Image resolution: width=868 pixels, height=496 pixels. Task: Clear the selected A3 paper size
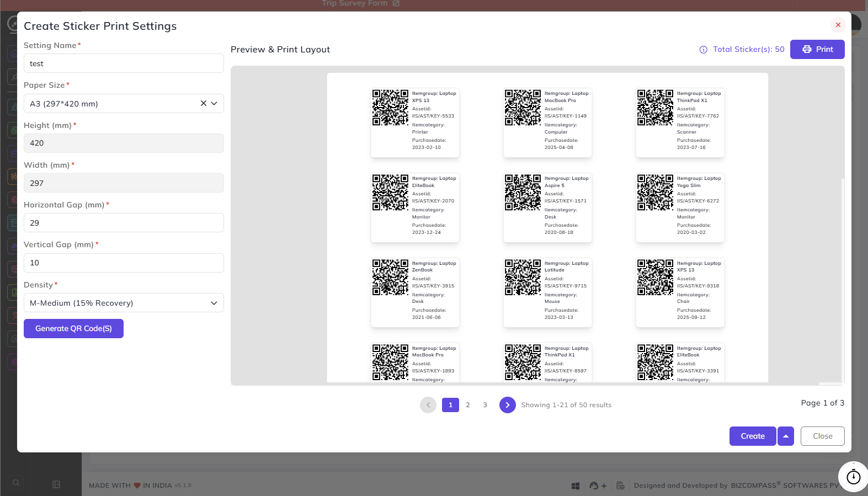coord(203,103)
